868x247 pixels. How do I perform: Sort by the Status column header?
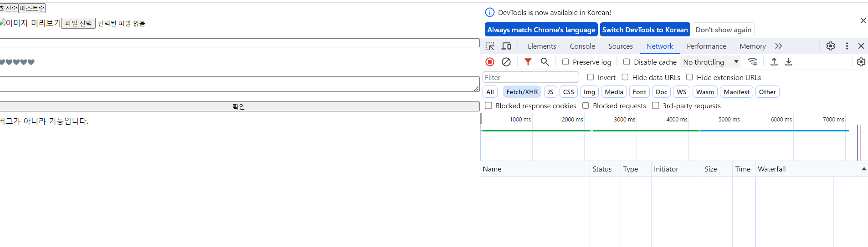coord(605,169)
